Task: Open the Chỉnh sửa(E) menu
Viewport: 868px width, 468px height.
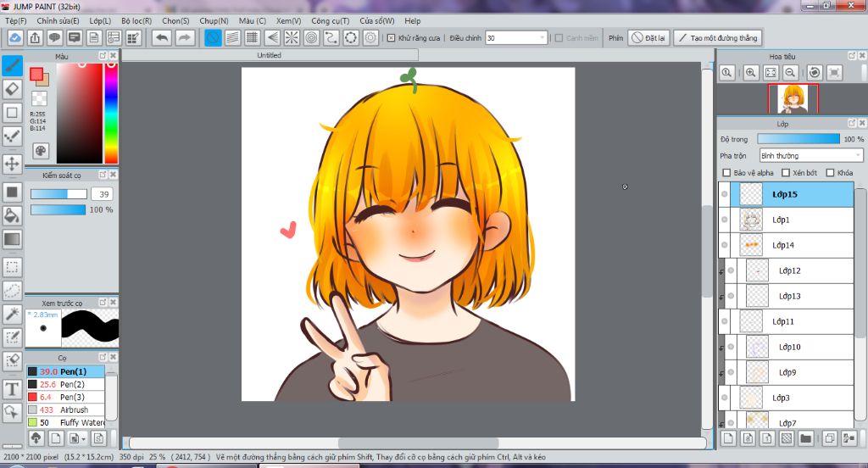Action: [58, 20]
